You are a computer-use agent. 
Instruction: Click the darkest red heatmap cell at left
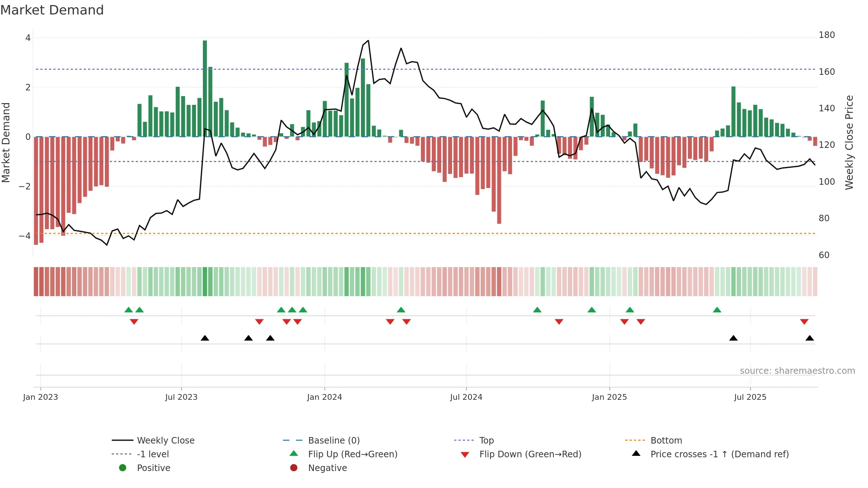click(36, 282)
